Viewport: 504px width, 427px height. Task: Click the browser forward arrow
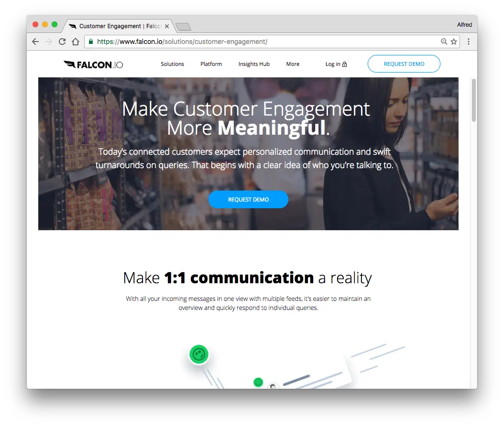point(49,42)
